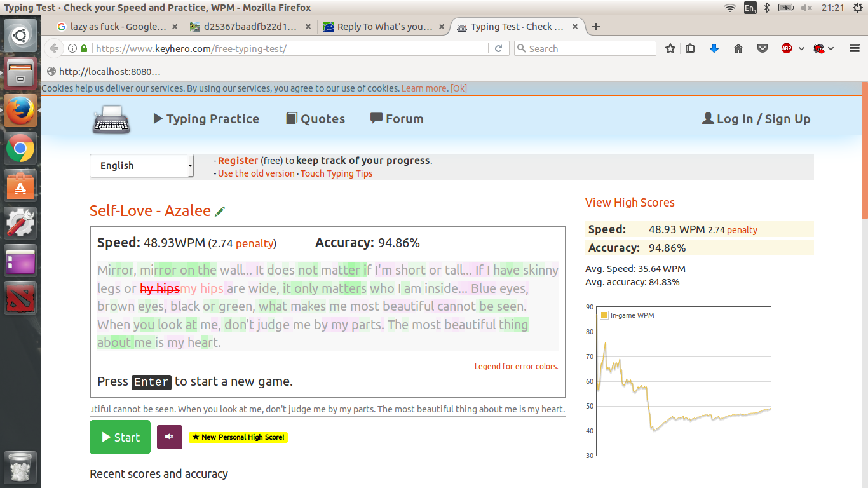
Task: Click the 'New Personal High Score!' badge
Action: pos(238,437)
